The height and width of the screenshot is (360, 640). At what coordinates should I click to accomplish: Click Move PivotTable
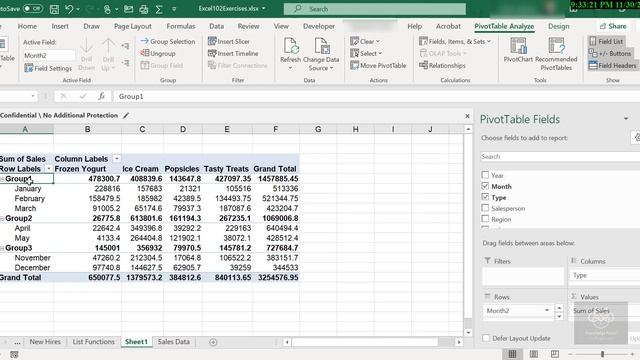point(378,65)
